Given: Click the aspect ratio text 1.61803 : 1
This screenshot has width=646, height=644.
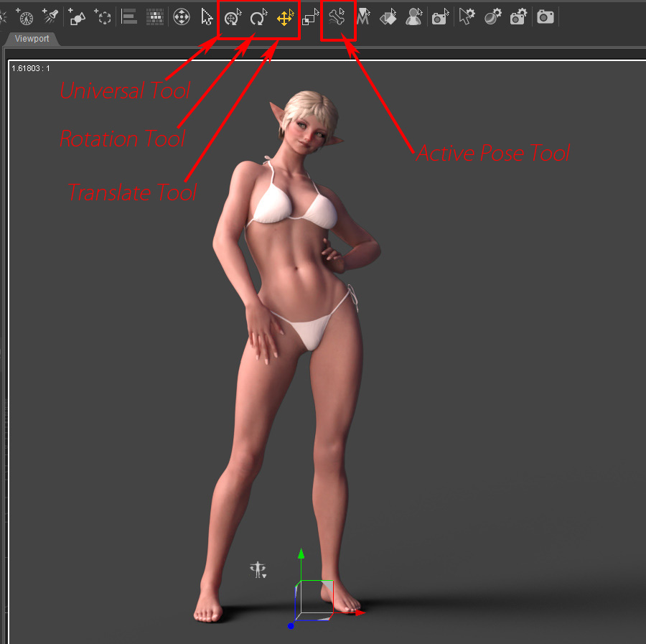Looking at the screenshot, I should (30, 68).
